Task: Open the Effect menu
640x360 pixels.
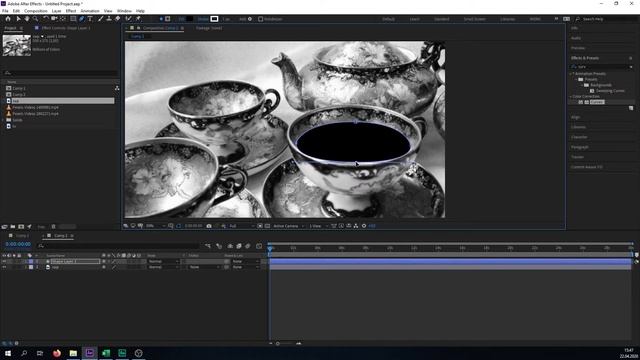Action: [71, 11]
